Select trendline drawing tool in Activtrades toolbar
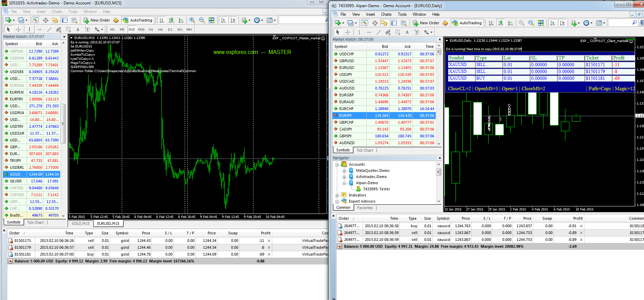The image size is (644, 300). [49, 29]
